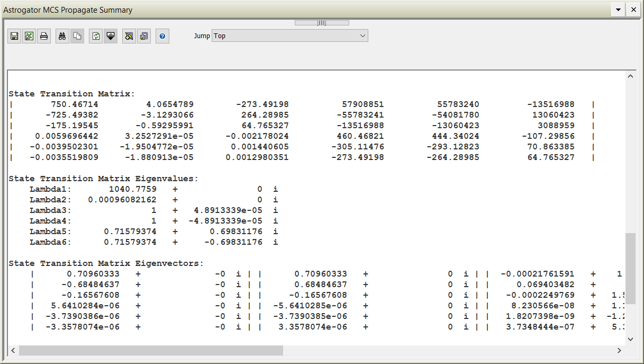Open the window options dropdown arrow in title bar
The image size is (644, 364).
coord(618,10)
